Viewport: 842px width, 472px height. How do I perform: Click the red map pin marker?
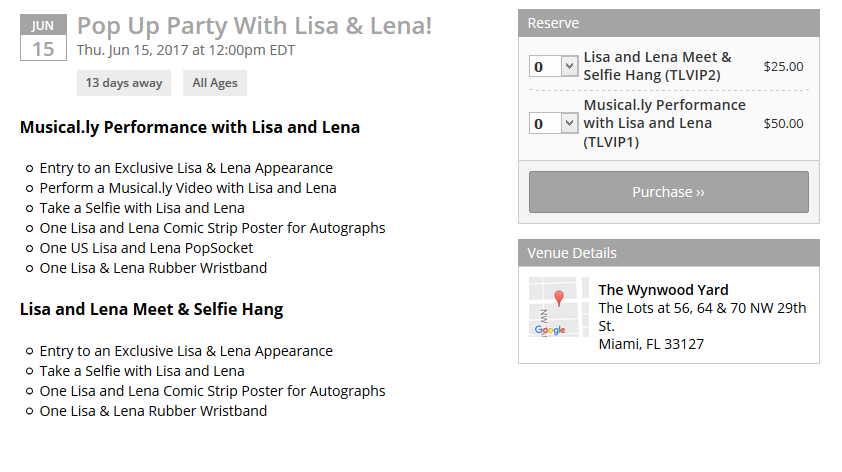click(x=559, y=298)
